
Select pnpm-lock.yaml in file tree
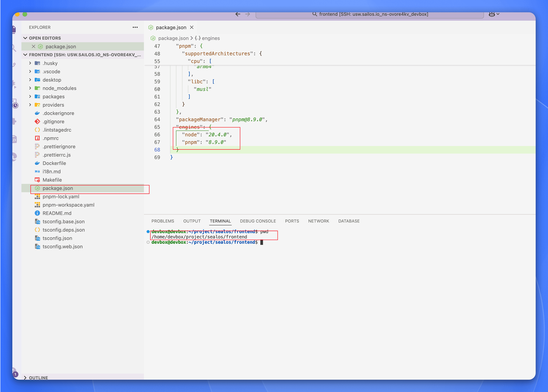coord(61,197)
